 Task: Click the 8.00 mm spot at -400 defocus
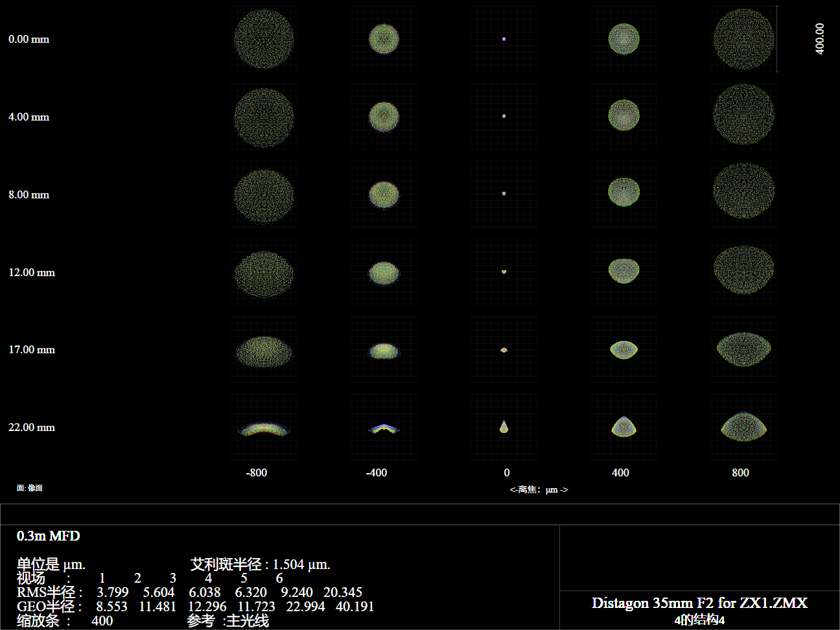click(x=384, y=194)
